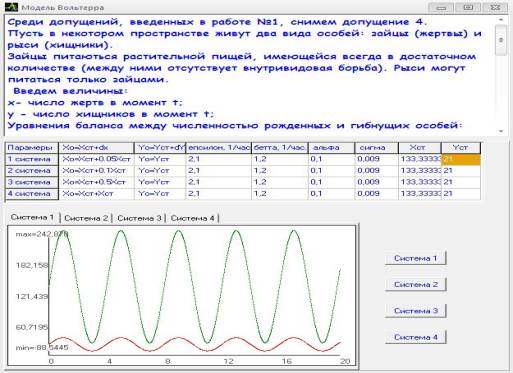Click the альфа column header
Image resolution: width=513 pixels, height=373 pixels.
332,148
